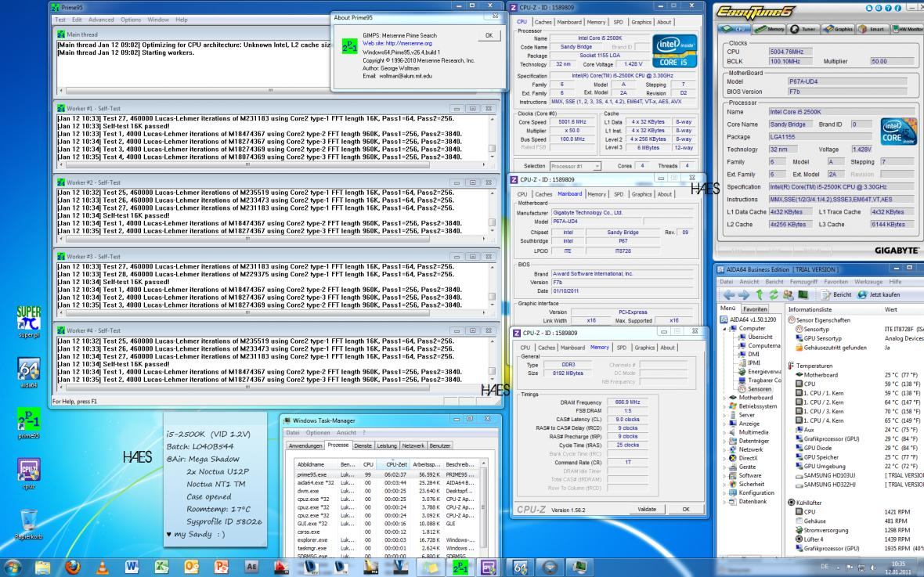The width and height of the screenshot is (924, 577).
Task: Switch to Leistung tab in Task-Manager
Action: pyautogui.click(x=387, y=445)
